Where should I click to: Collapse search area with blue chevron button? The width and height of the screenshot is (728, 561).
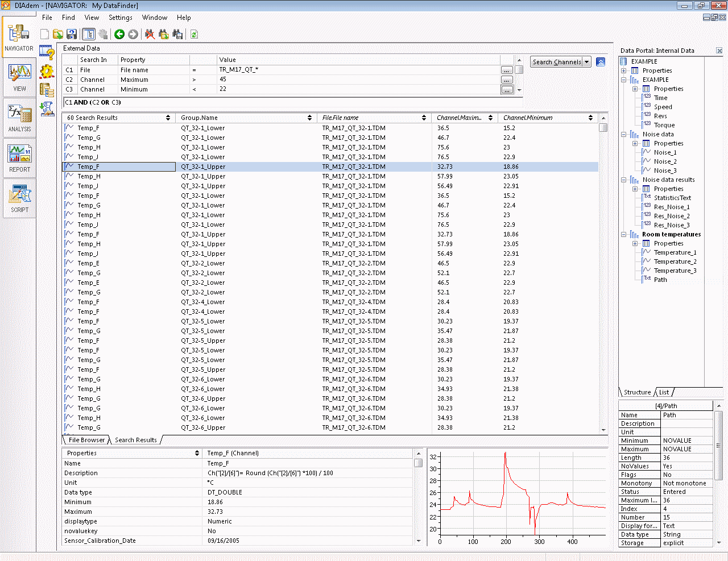601,62
